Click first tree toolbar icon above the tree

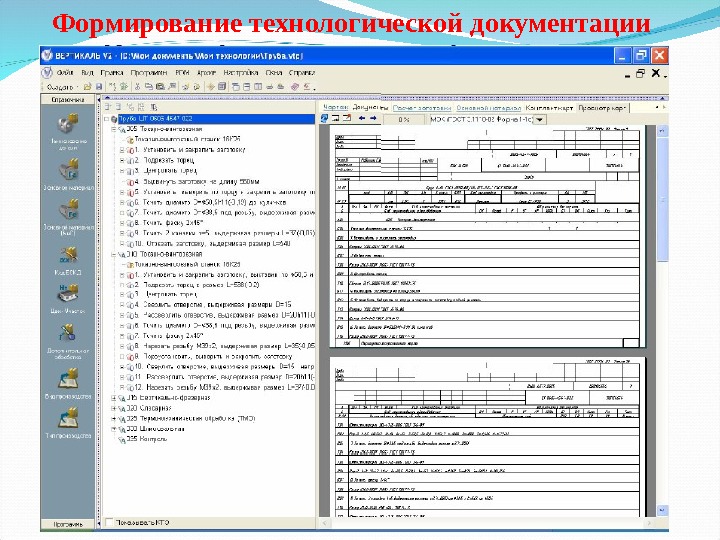tap(108, 107)
